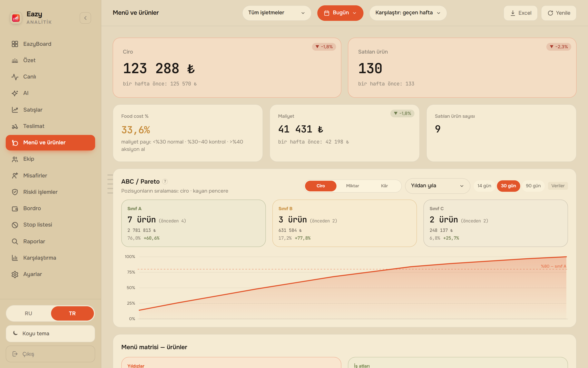The width and height of the screenshot is (588, 368).
Task: Expand Karşılaştır: geçen hafta dropdown
Action: click(x=408, y=13)
